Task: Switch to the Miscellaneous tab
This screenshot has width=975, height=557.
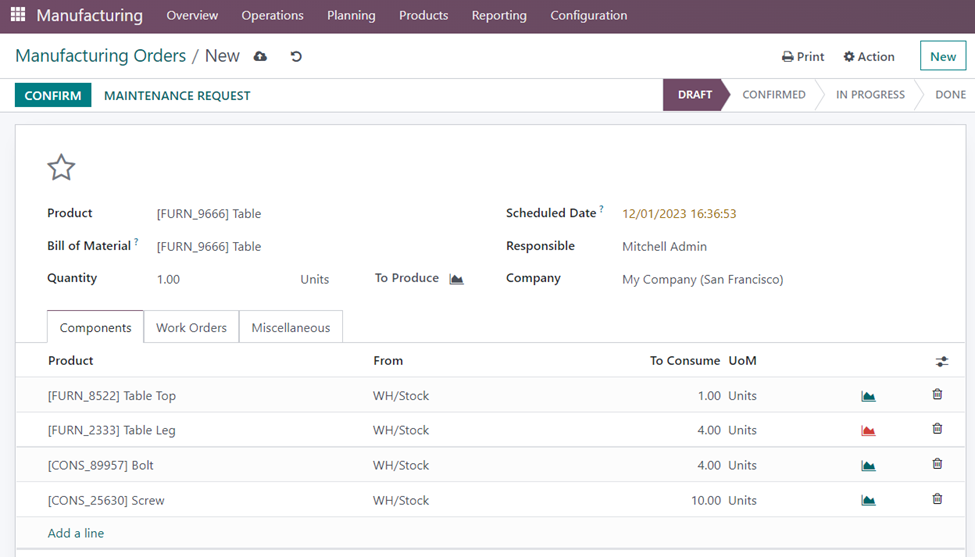Action: click(x=290, y=328)
